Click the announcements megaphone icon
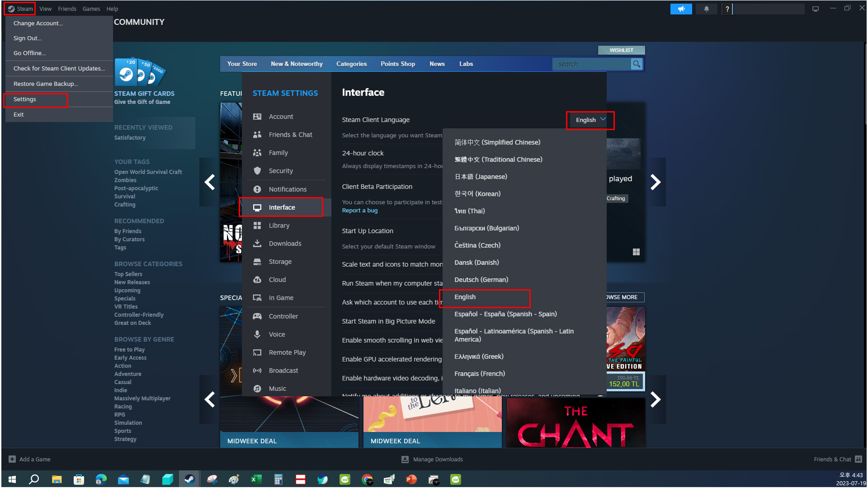Image resolution: width=868 pixels, height=488 pixels. (681, 9)
